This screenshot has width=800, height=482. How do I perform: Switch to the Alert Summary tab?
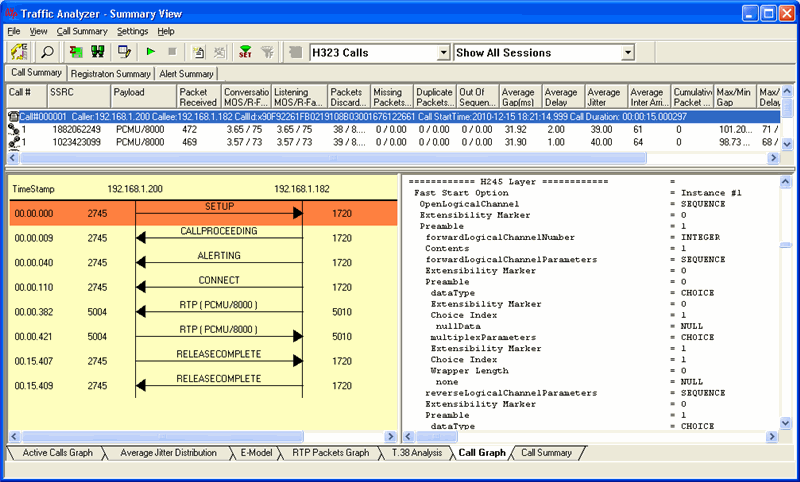[186, 74]
